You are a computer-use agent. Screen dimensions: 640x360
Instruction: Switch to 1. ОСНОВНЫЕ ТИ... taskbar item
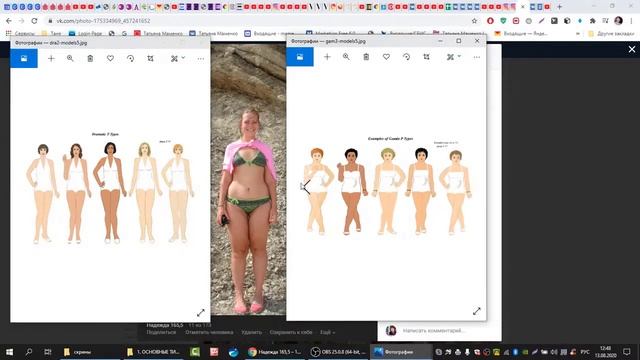[x=153, y=351]
